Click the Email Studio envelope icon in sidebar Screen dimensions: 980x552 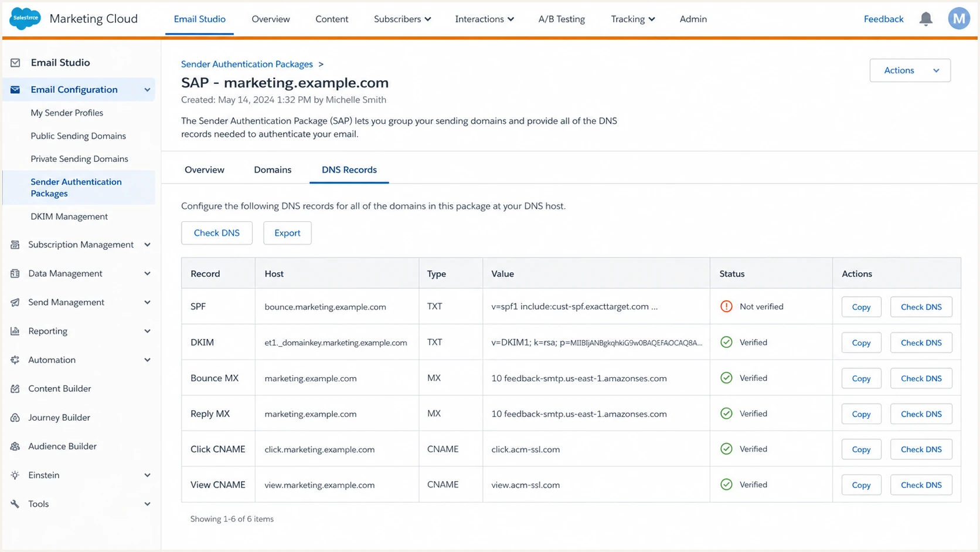(15, 63)
